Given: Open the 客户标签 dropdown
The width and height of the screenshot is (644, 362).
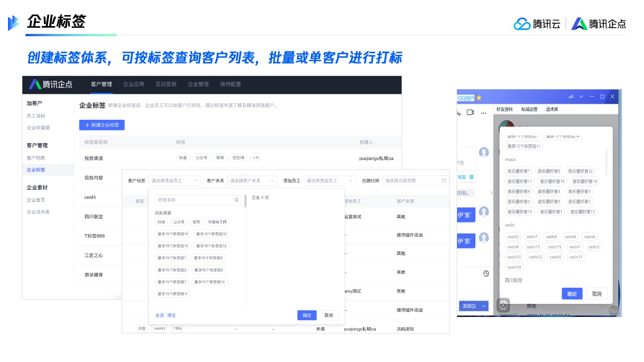Looking at the screenshot, I should click(x=174, y=181).
